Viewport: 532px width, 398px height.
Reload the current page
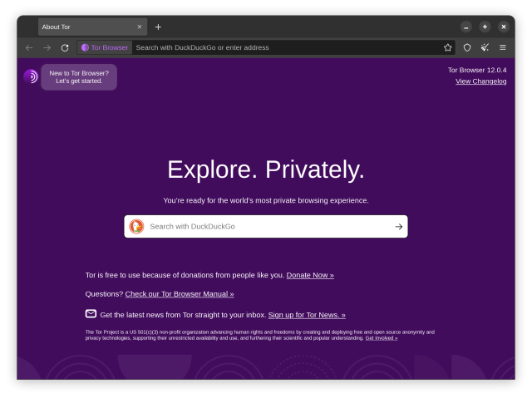coord(65,48)
